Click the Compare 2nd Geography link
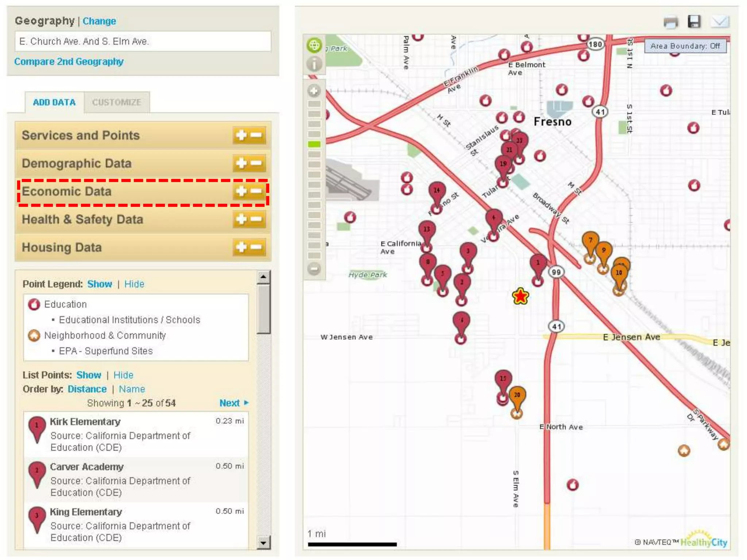The image size is (747, 560). 69,62
